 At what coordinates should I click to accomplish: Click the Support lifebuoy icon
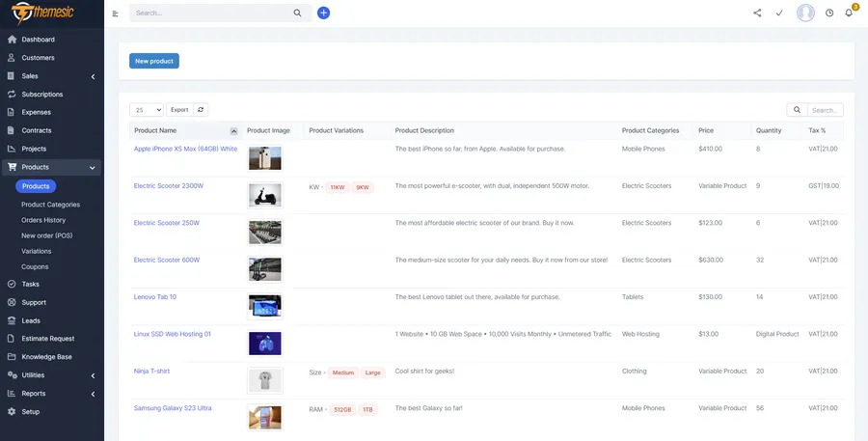(x=11, y=302)
